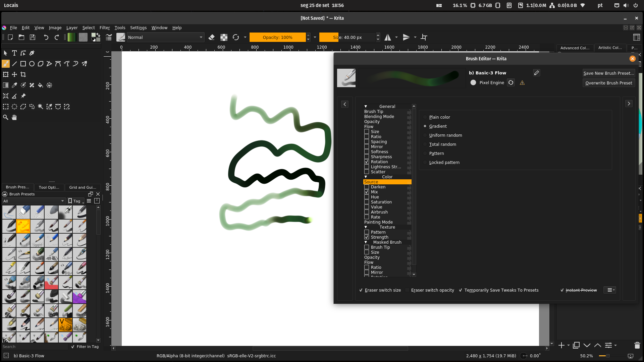Click Save New Brush Preset button

point(608,73)
